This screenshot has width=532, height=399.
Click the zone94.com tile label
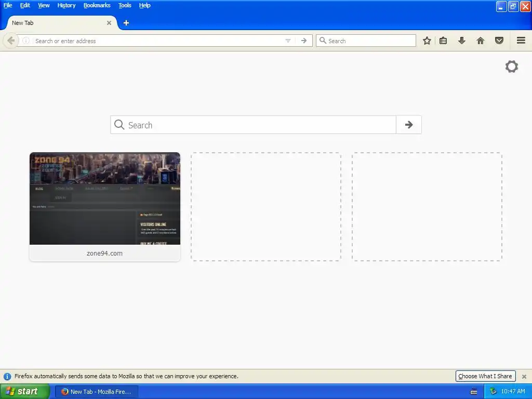[105, 253]
